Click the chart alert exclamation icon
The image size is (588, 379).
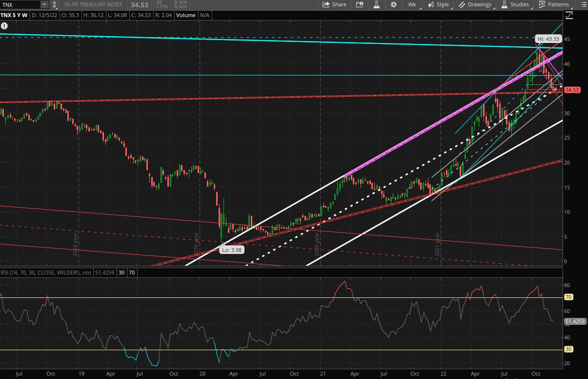click(x=4, y=26)
